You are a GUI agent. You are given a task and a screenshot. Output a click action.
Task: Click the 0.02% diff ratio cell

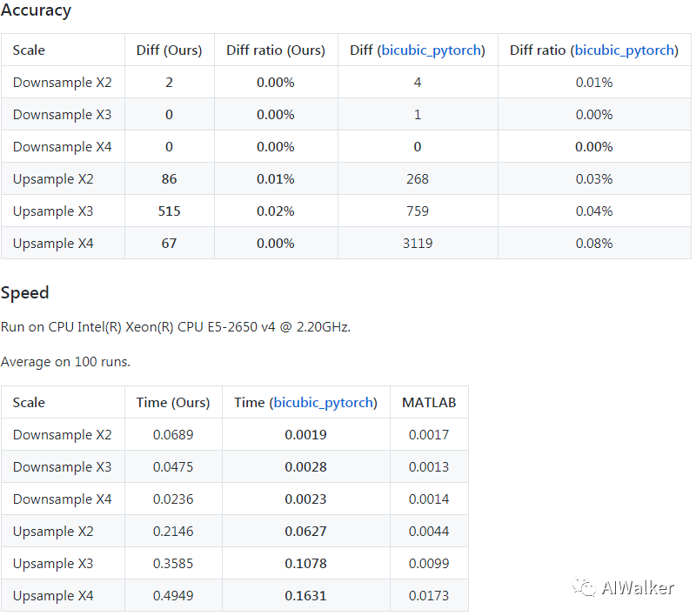click(276, 211)
